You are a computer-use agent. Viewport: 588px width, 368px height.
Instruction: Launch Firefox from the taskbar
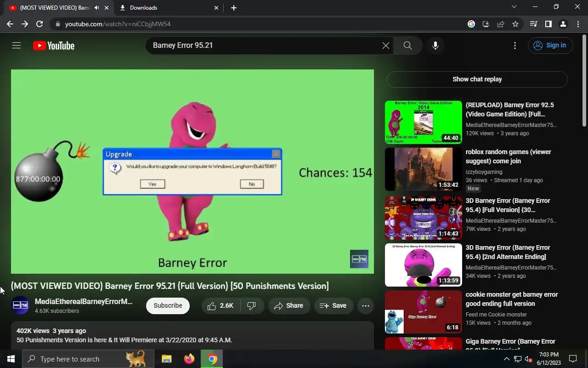coord(189,359)
